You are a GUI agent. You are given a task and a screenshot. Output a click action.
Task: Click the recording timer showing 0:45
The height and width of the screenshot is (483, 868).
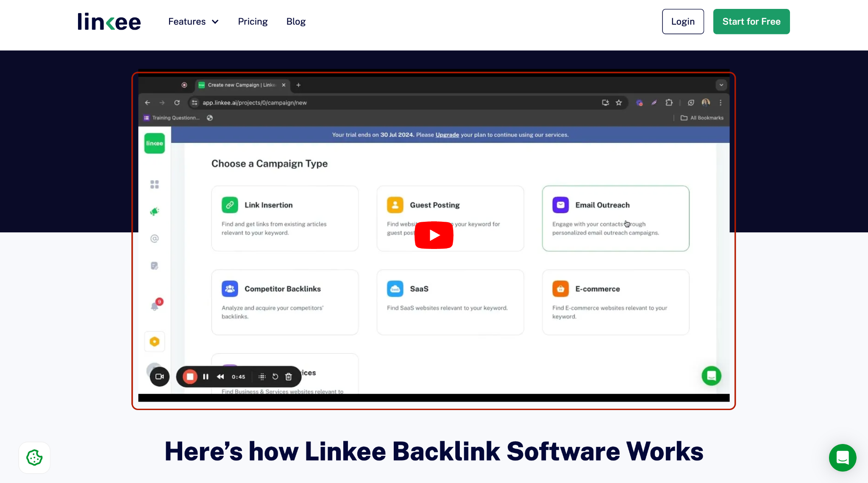(238, 377)
